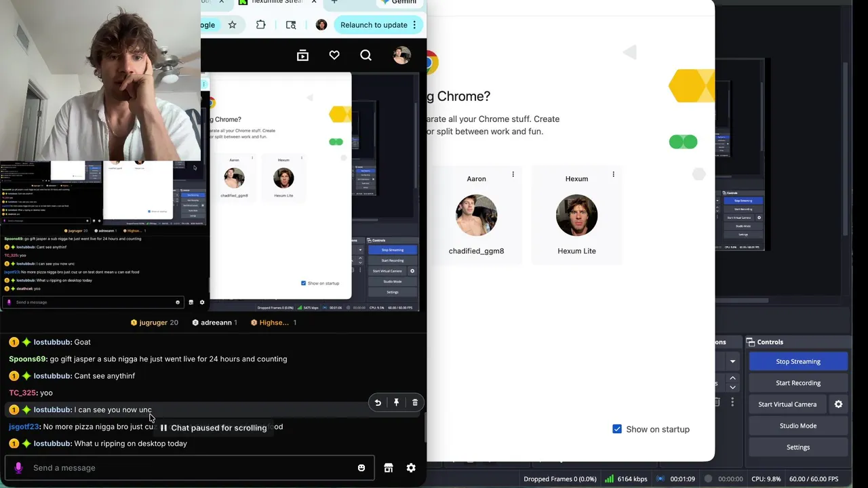Click the chat scrollbar handle
Viewport: 868px width, 488px height.
click(x=425, y=427)
